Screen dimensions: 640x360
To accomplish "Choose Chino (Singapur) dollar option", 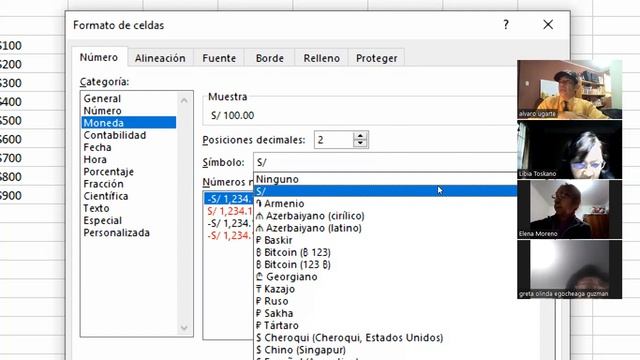I will 385,350.
